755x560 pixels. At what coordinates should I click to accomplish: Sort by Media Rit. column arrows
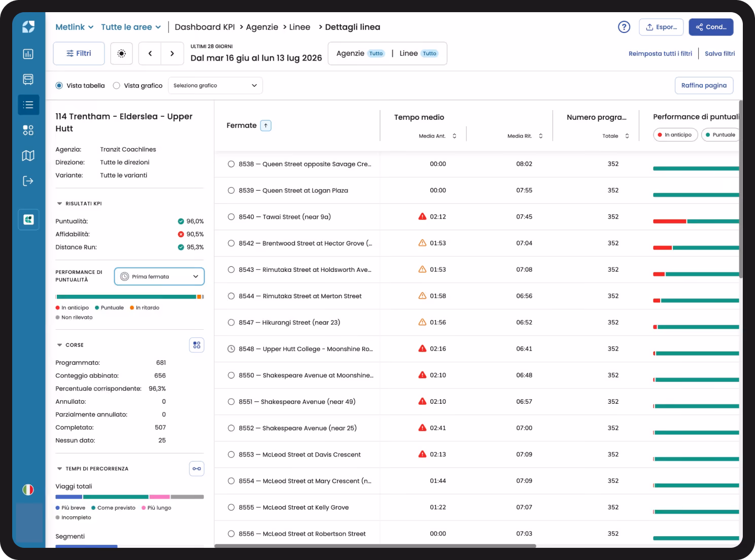click(x=541, y=136)
